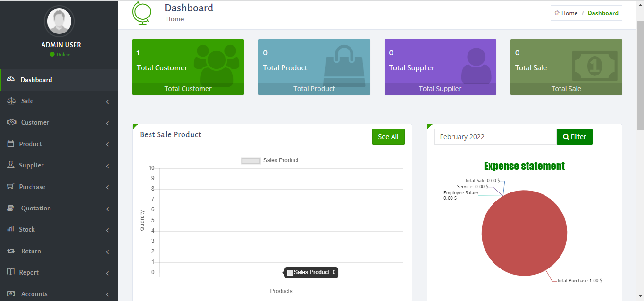Image resolution: width=644 pixels, height=301 pixels.
Task: Click the Customer handshake icon in sidebar
Action: [11, 122]
